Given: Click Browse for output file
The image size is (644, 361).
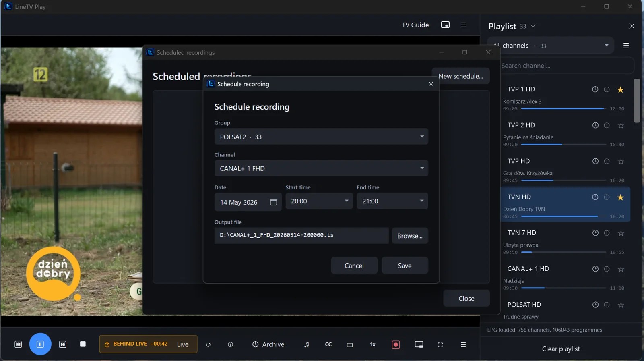Looking at the screenshot, I should click(410, 236).
